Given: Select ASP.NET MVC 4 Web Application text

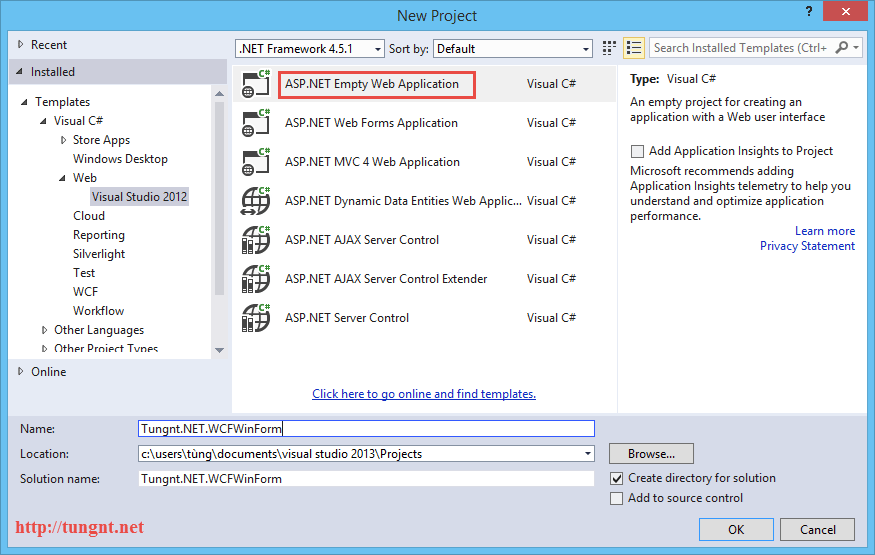Looking at the screenshot, I should coord(372,162).
